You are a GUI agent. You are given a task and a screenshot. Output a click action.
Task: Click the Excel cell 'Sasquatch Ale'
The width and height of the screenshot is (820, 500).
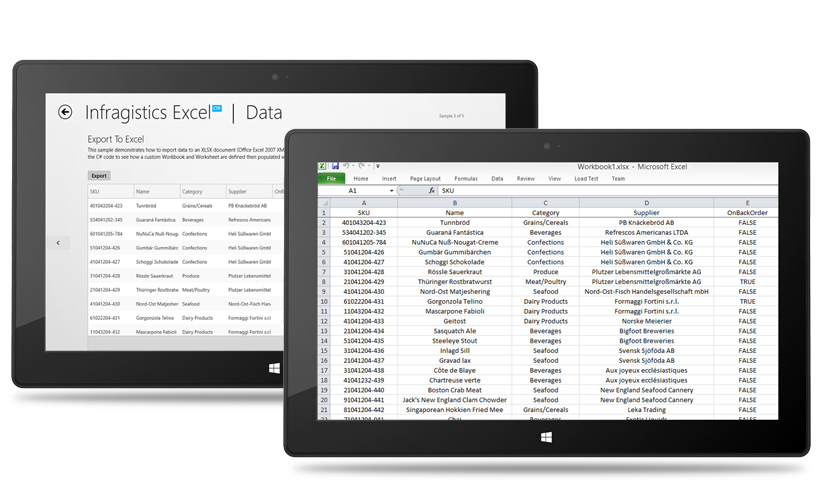pyautogui.click(x=454, y=331)
